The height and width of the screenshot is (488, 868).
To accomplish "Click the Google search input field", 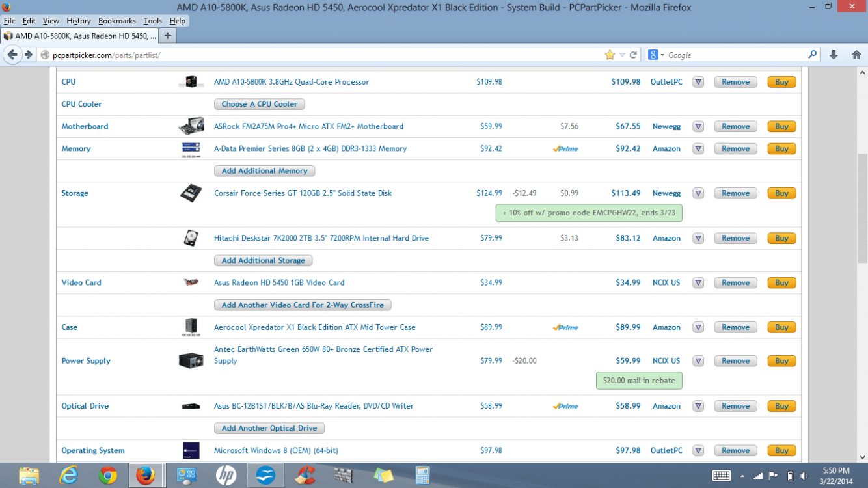I will [x=737, y=55].
